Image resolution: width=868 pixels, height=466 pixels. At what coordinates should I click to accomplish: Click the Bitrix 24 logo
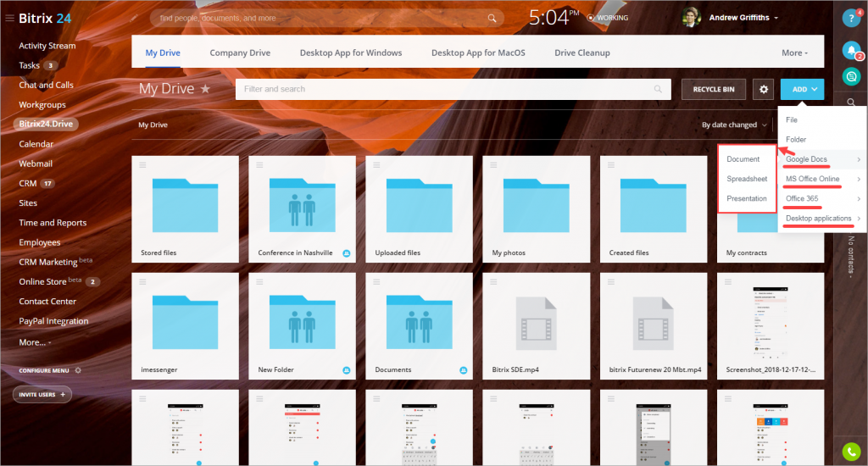(45, 19)
